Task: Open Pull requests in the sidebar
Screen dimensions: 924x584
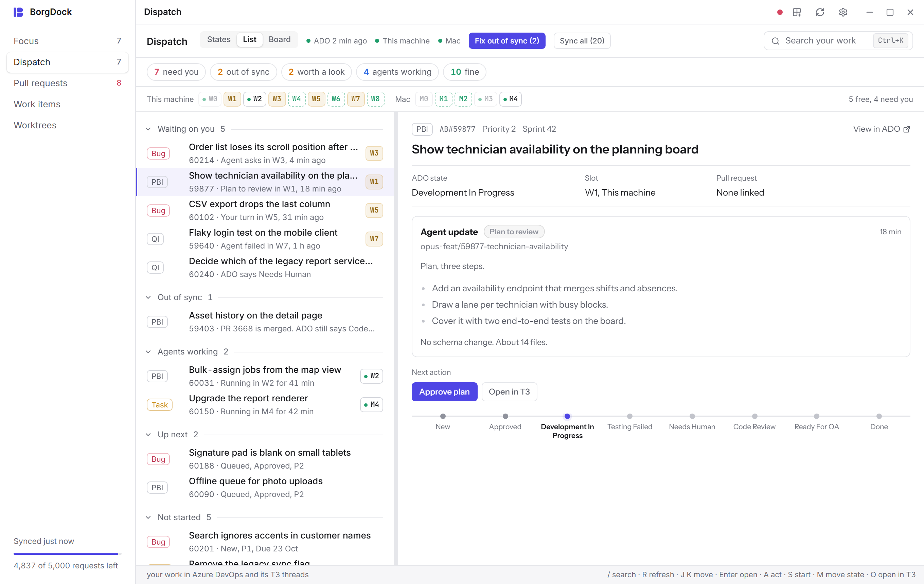Action: [x=68, y=83]
